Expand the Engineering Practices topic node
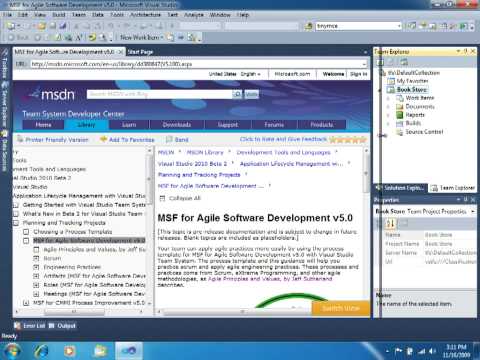 point(36,267)
